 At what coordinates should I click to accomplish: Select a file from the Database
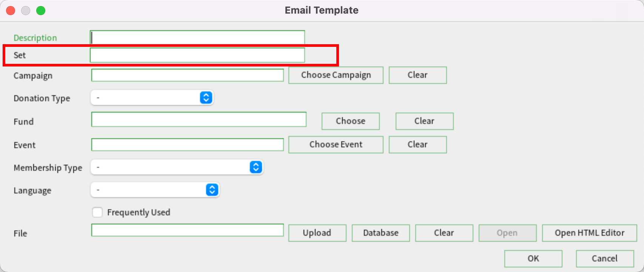coord(380,233)
